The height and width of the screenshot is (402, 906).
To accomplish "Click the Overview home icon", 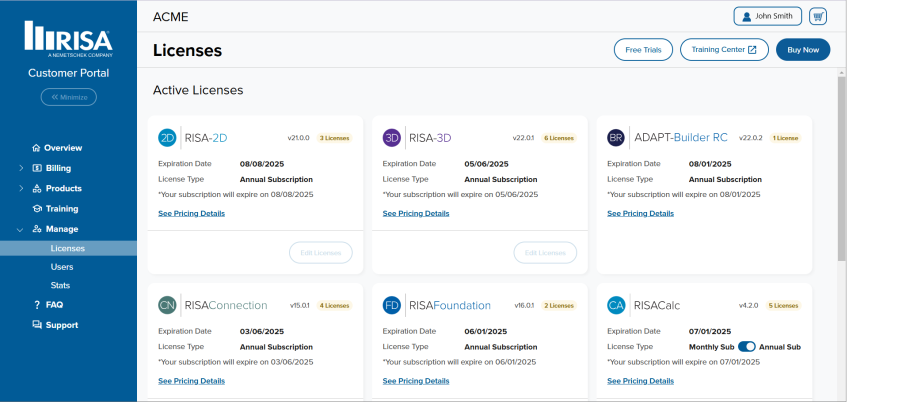I will click(x=36, y=148).
